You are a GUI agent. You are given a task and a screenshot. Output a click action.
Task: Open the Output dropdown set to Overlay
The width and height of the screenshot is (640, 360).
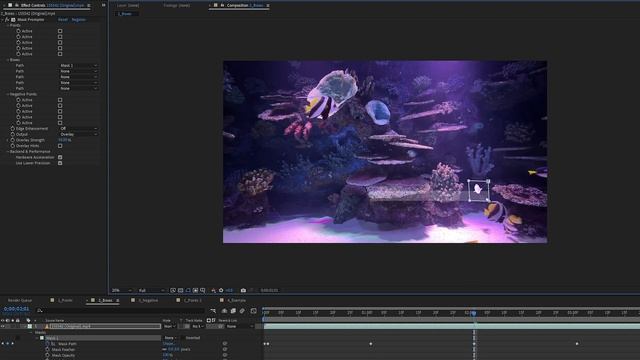pos(79,134)
